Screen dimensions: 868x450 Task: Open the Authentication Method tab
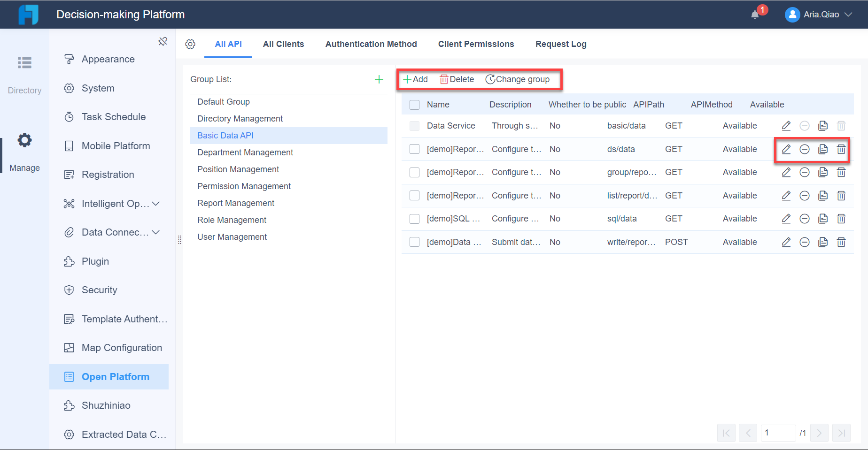pyautogui.click(x=371, y=44)
